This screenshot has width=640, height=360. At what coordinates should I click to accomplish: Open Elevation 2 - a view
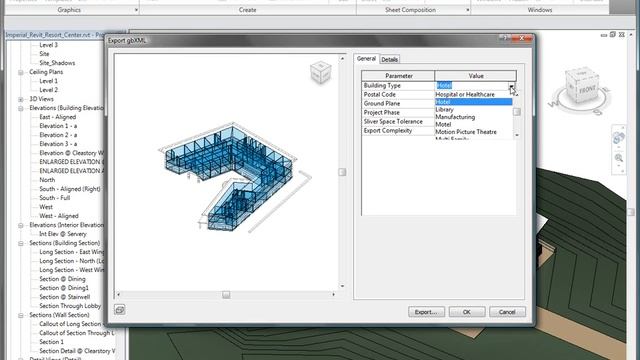point(58,135)
